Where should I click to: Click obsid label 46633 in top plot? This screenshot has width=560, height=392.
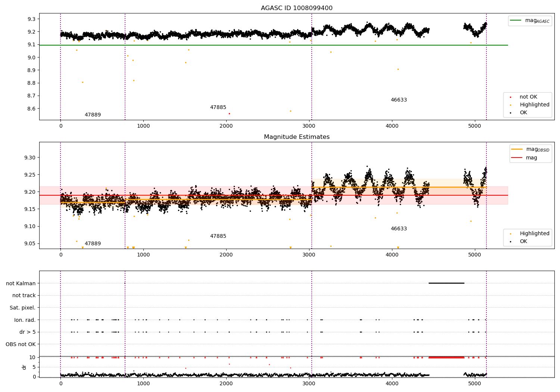399,100
